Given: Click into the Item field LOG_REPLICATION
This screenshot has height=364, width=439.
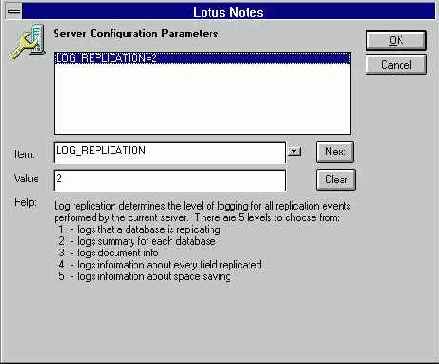Looking at the screenshot, I should pos(170,153).
